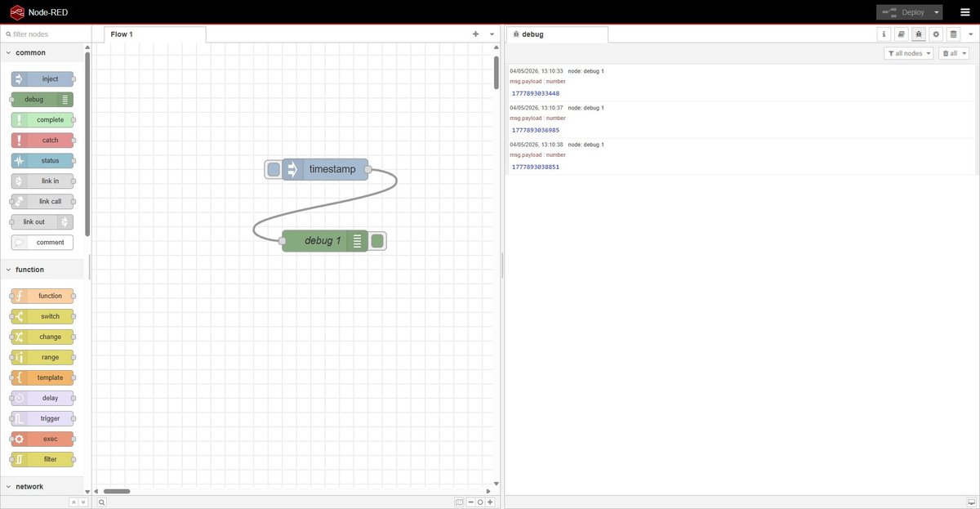Click the 13:10:37 debug message header
This screenshot has height=509, width=980.
tap(557, 108)
